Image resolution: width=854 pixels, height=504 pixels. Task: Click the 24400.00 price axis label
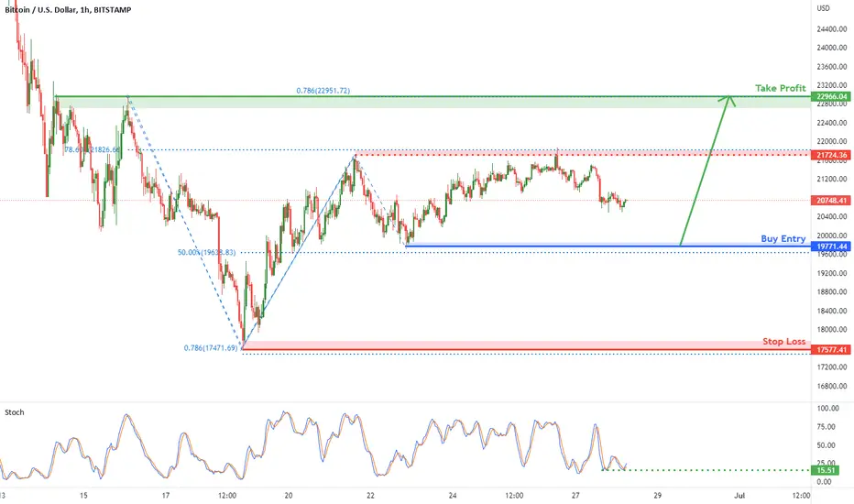pyautogui.click(x=832, y=29)
